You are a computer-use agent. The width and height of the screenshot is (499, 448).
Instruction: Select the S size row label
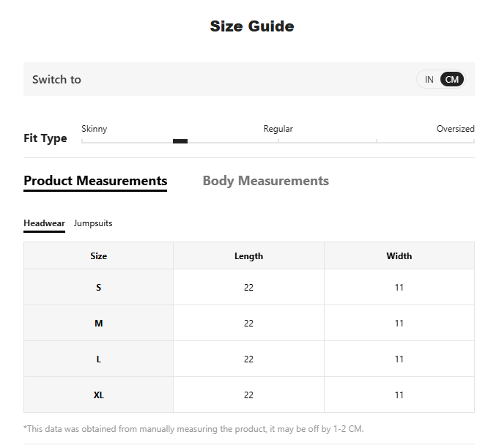(x=98, y=288)
